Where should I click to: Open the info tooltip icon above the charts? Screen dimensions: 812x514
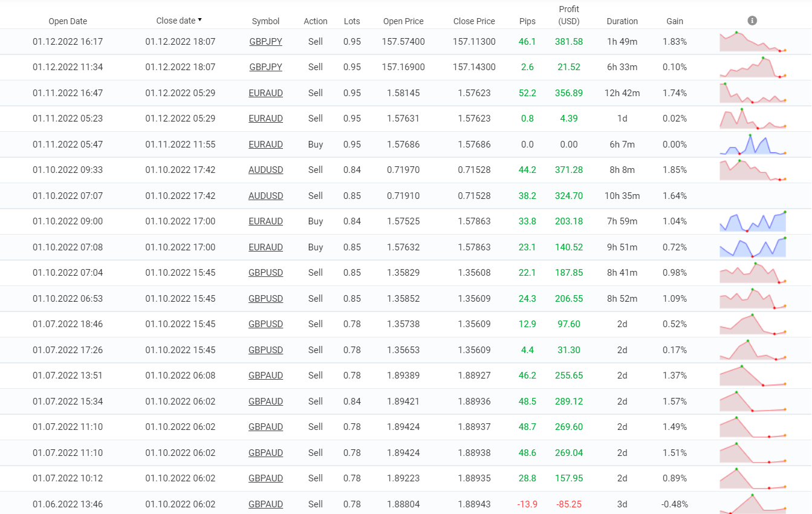[752, 20]
